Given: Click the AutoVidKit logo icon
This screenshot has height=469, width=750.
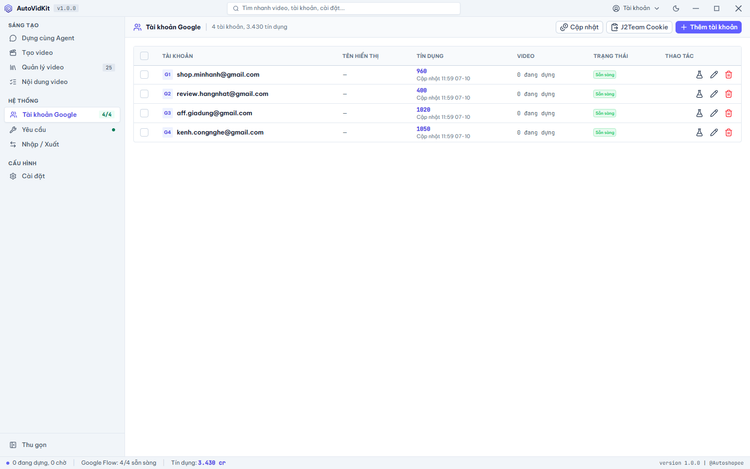Looking at the screenshot, I should coord(8,8).
